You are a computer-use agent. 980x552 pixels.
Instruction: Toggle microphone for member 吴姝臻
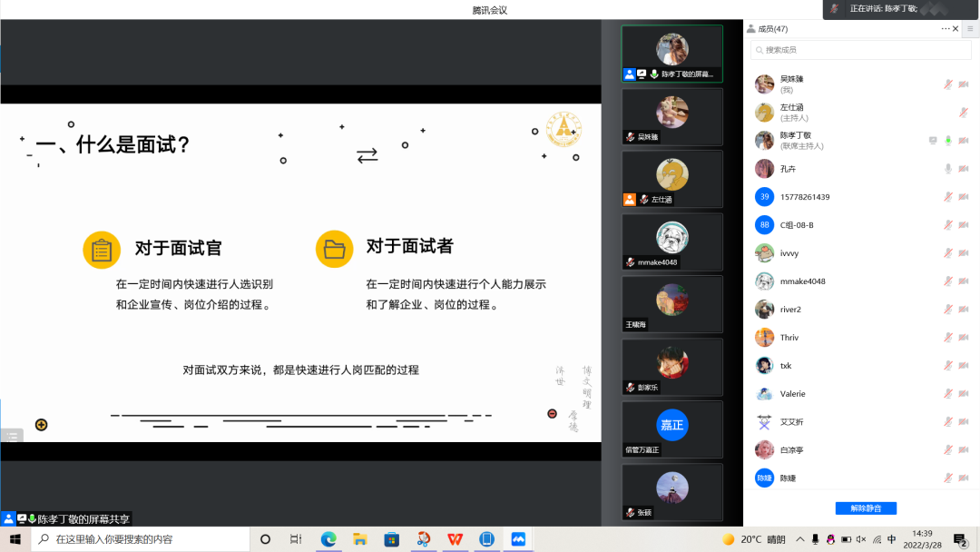[948, 84]
